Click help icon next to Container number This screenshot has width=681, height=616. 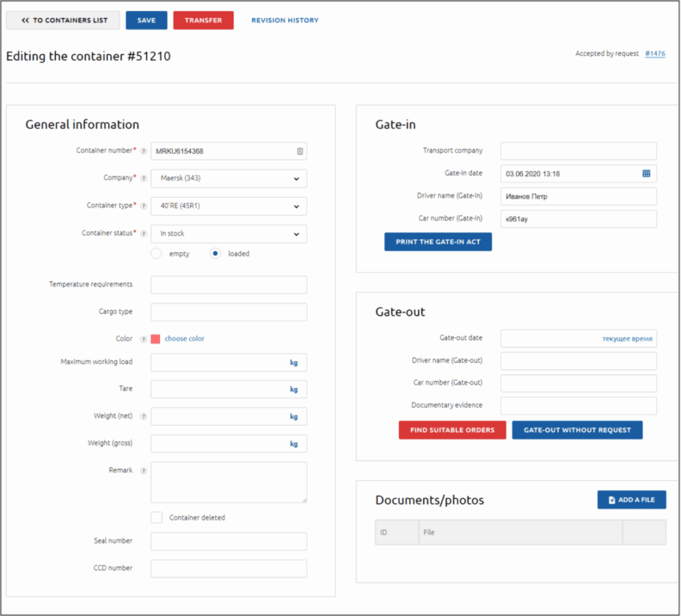point(143,151)
